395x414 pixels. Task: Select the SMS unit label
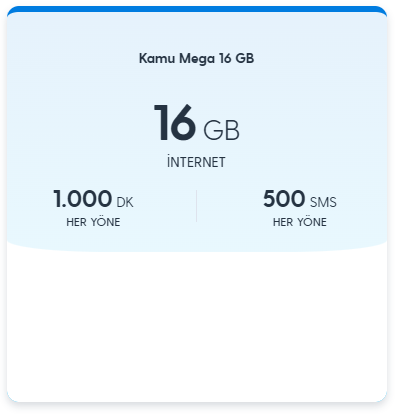click(323, 202)
